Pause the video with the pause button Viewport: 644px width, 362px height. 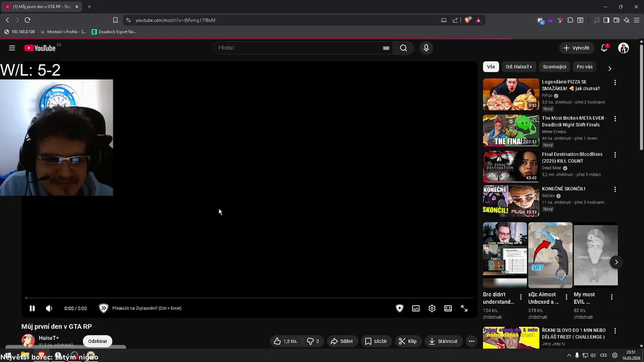(32, 308)
